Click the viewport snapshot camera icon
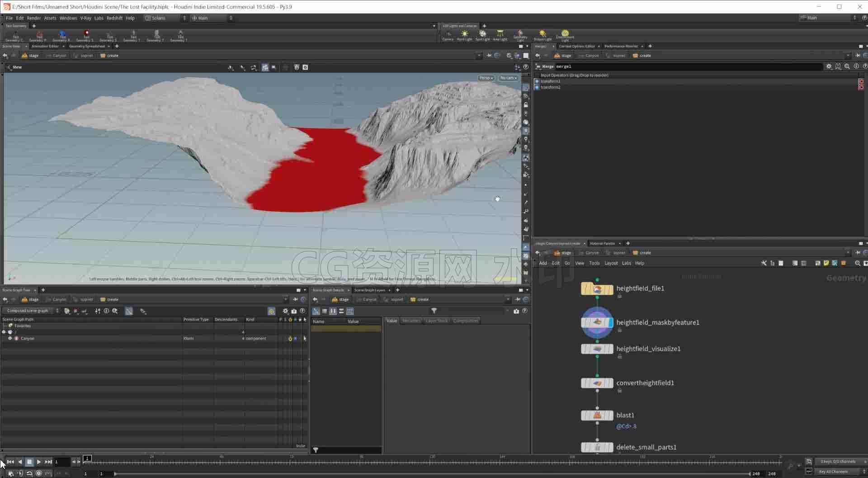This screenshot has width=868, height=478. (x=305, y=67)
